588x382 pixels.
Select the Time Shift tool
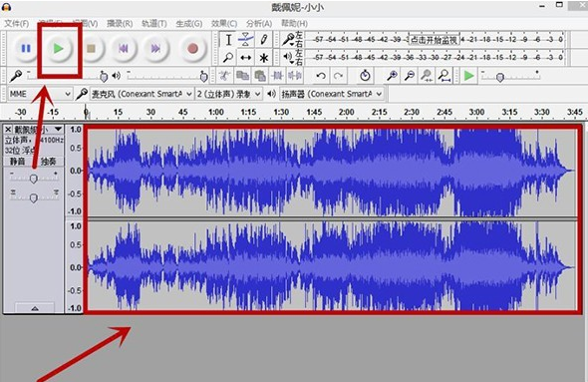pos(245,58)
